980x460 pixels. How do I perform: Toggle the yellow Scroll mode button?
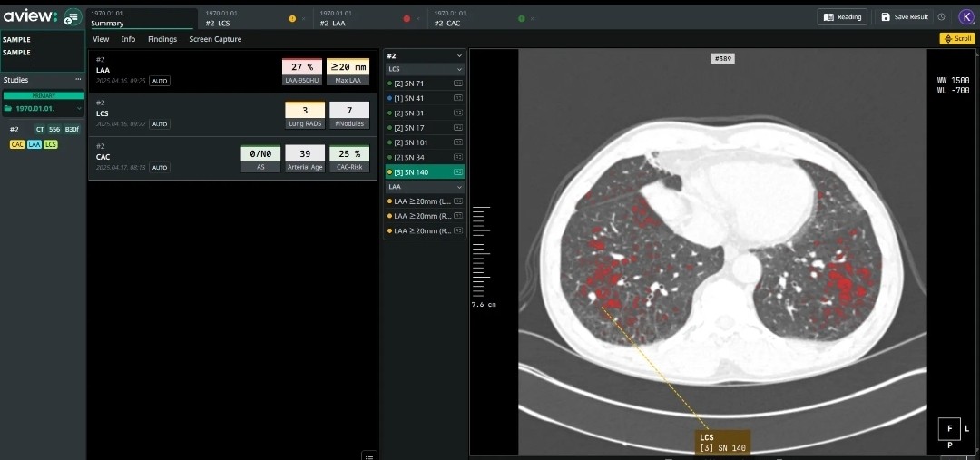[x=956, y=39]
